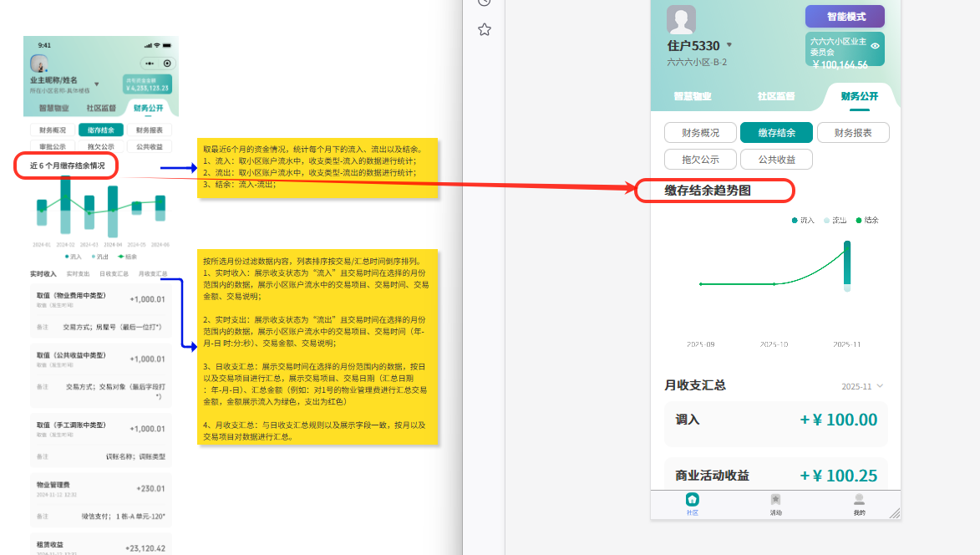Click the 流入 teal legend color dot

[795, 220]
